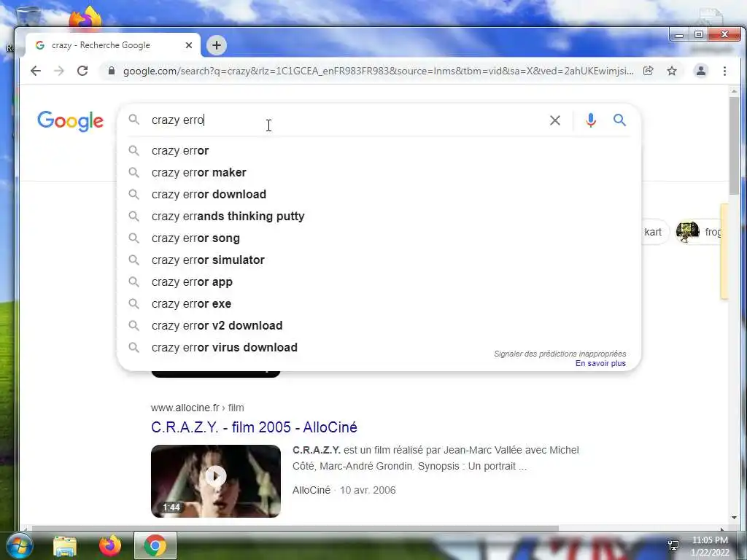Start voice search with the microphone icon
747x560 pixels.
click(x=591, y=120)
